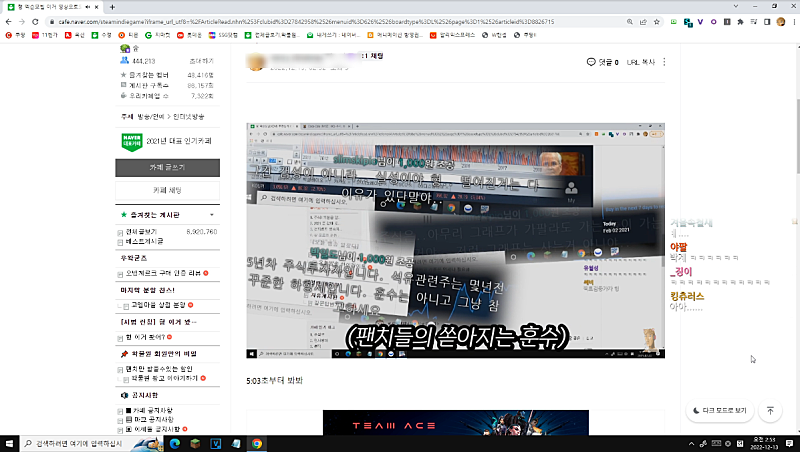Click the embedded video thumbnail
The width and height of the screenshot is (800, 452).
point(456,240)
